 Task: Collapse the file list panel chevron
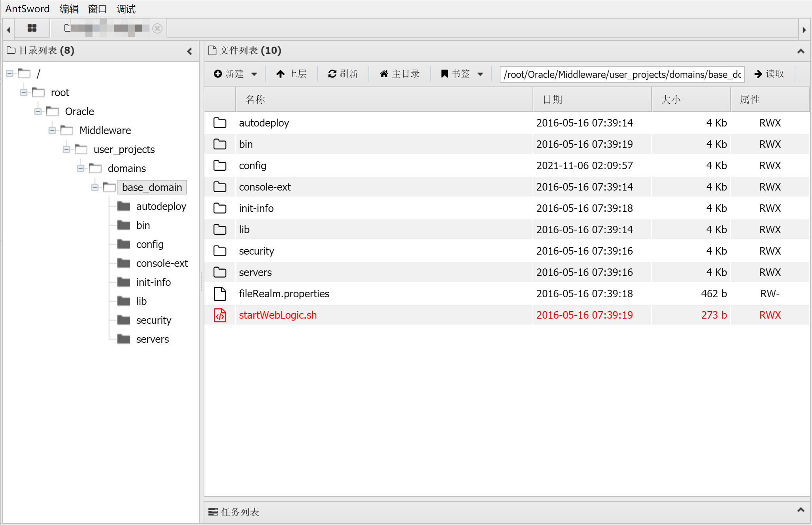[801, 51]
